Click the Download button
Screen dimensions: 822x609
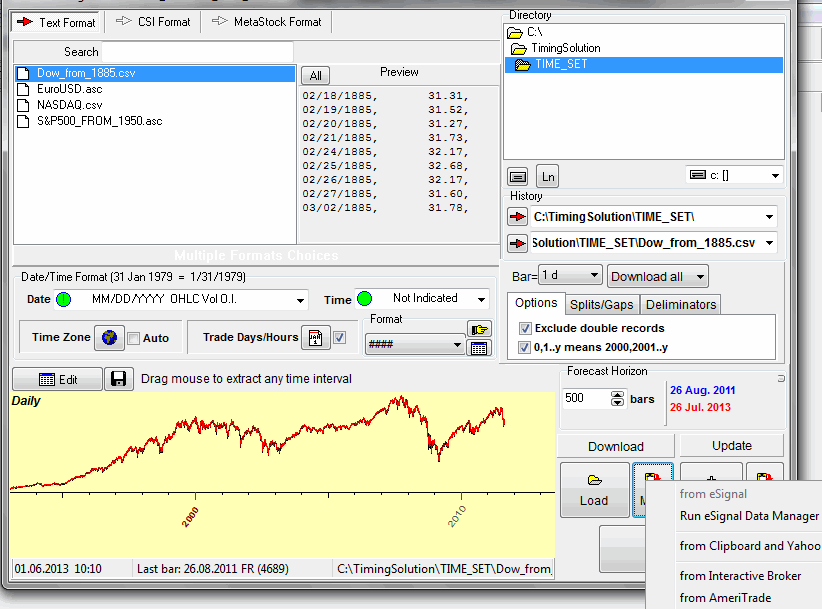click(x=615, y=447)
